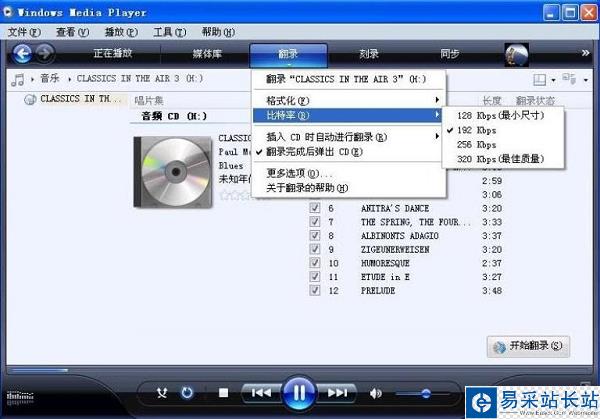The image size is (600, 419).
Task: Select 256 Kbps bit rate
Action: tap(502, 145)
